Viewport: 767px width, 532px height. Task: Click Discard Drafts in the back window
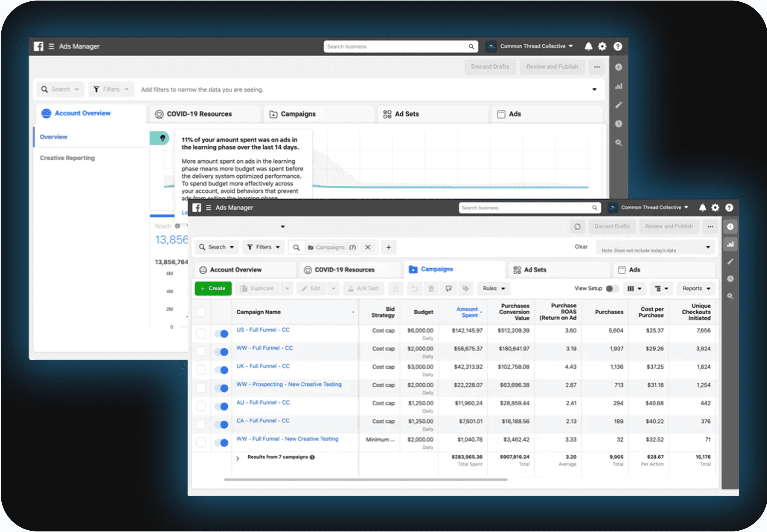pos(490,67)
